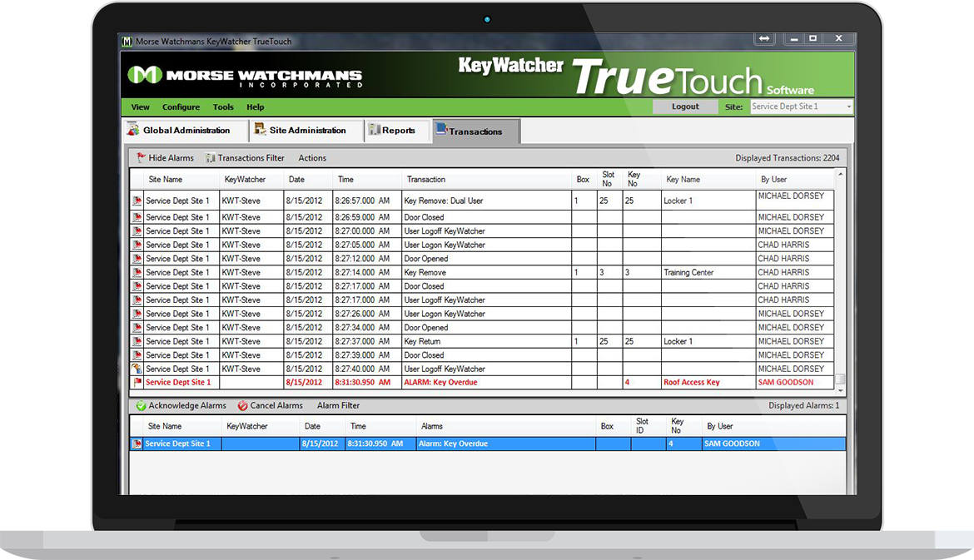Click the Logout button
Screen dimensions: 974x560
[684, 106]
